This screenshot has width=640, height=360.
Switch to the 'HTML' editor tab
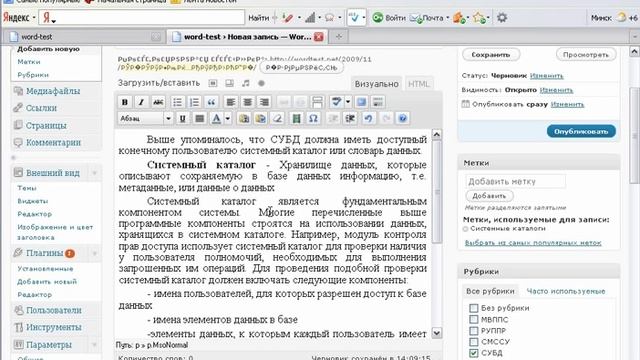pyautogui.click(x=418, y=84)
